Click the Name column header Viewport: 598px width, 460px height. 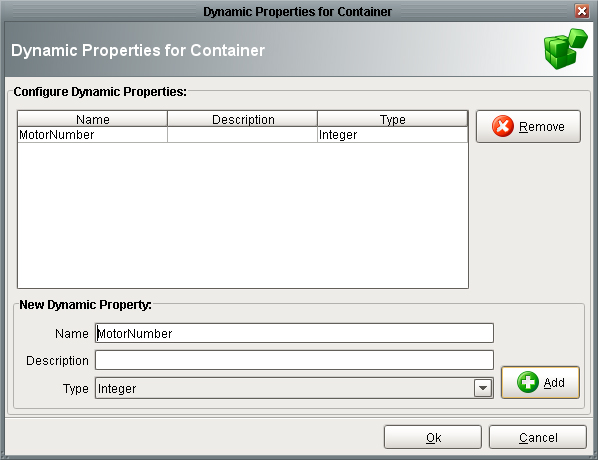coord(93,119)
